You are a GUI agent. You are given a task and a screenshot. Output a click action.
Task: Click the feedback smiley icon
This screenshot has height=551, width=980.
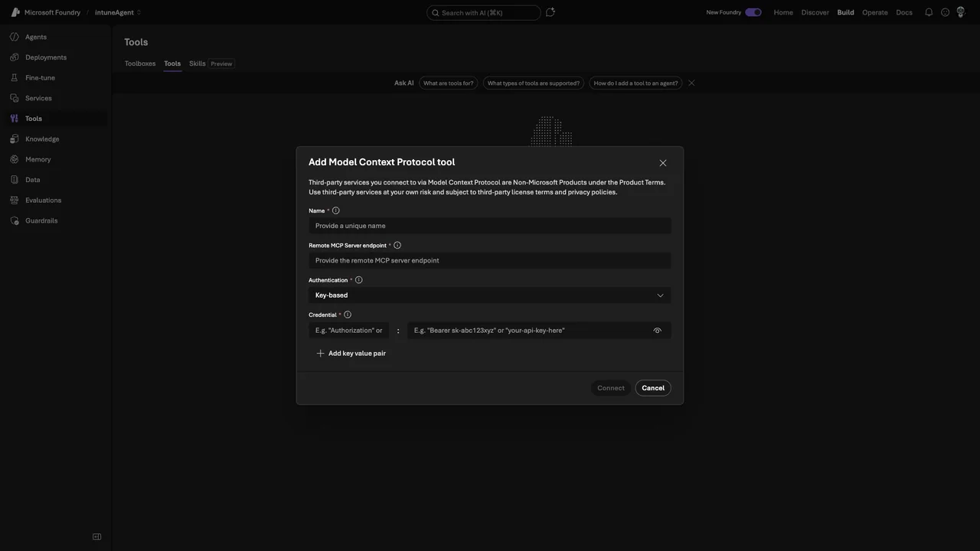coord(946,12)
